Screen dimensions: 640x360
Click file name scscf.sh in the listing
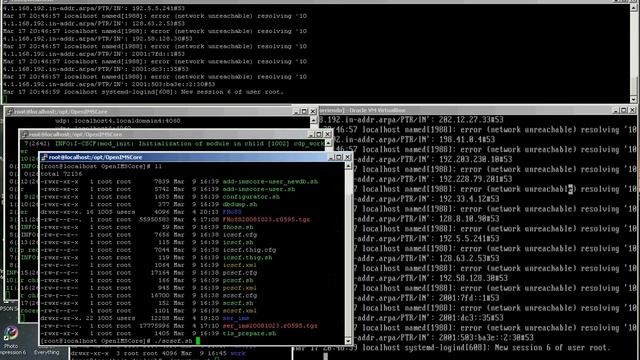point(238,303)
